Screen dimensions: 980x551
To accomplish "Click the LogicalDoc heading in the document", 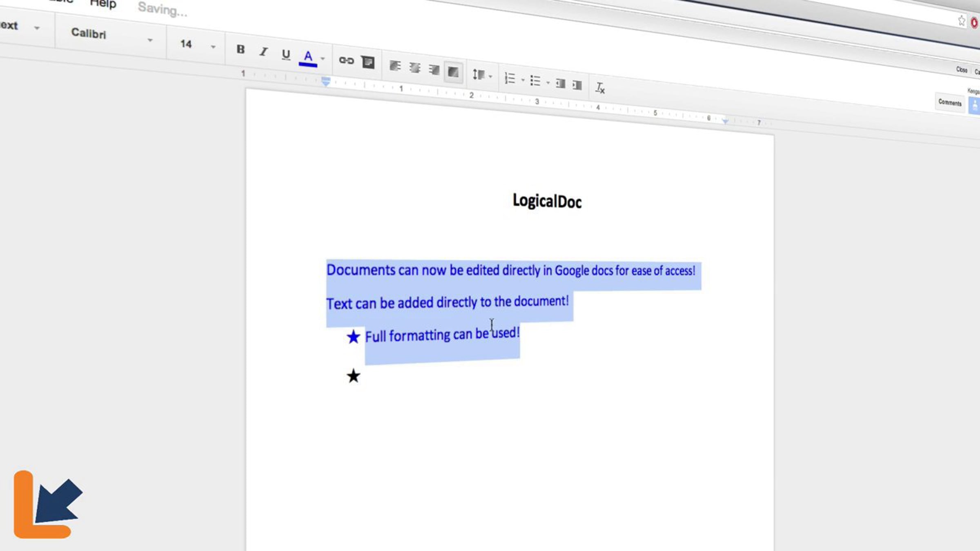I will pos(547,201).
